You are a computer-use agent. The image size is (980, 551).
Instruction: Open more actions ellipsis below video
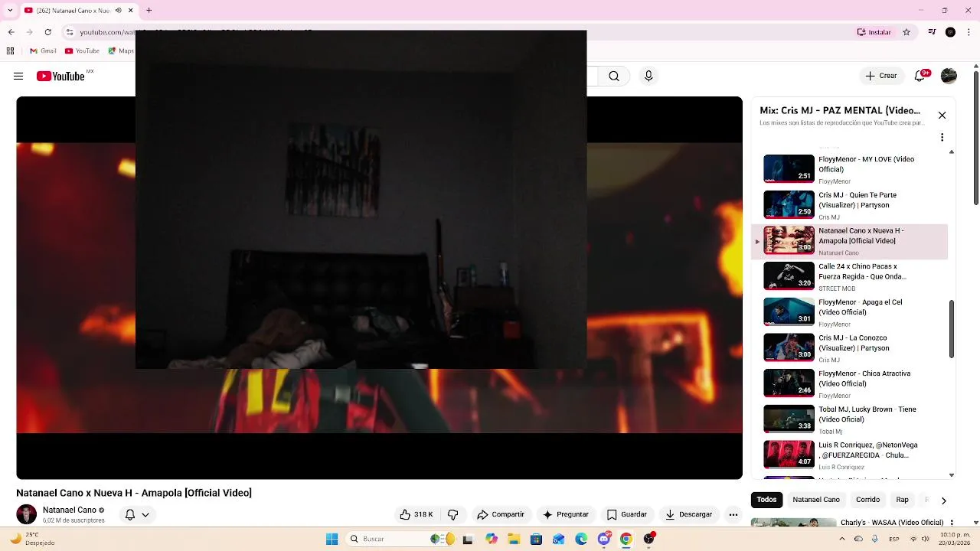(x=733, y=514)
